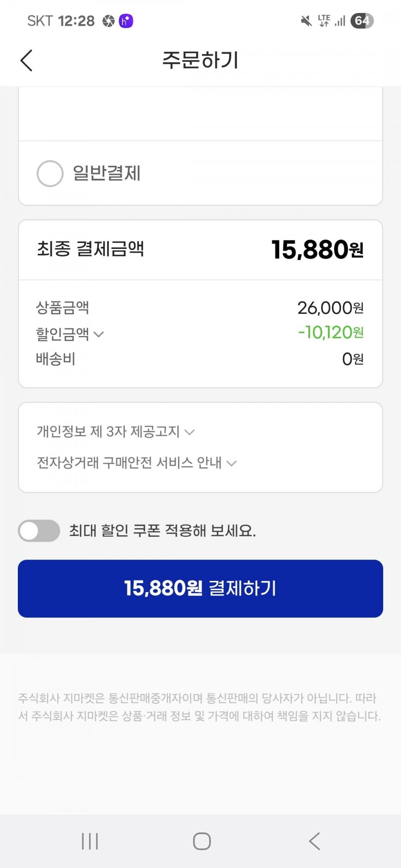Expand the 할인금액 chevron
This screenshot has height=868, width=401.
(x=98, y=334)
